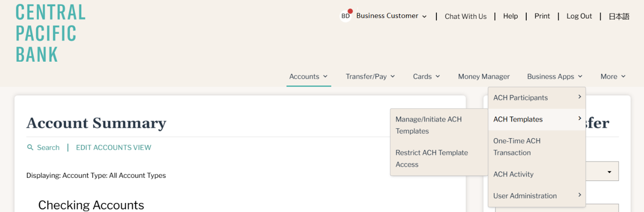Click the search magnifier icon
This screenshot has width=644, height=212.
(30, 148)
